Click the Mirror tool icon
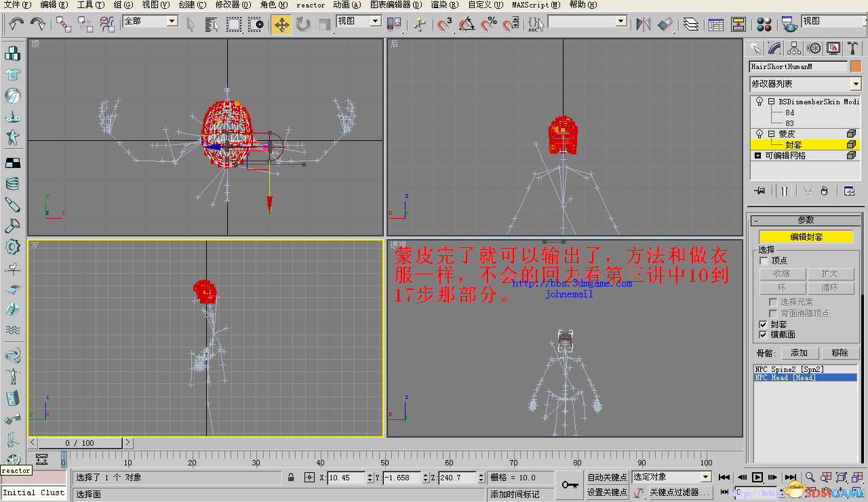The image size is (868, 502). pyautogui.click(x=644, y=24)
